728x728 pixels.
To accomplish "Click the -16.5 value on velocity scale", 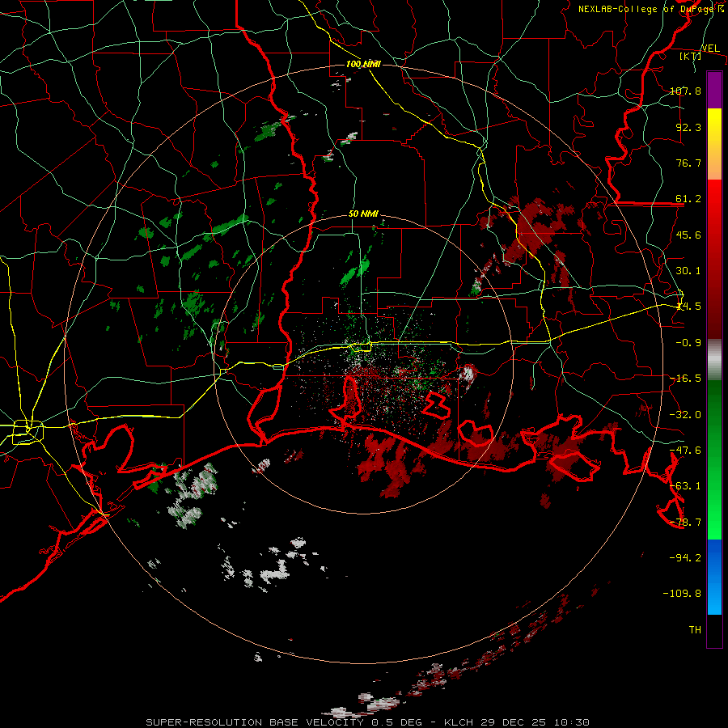I will point(685,379).
